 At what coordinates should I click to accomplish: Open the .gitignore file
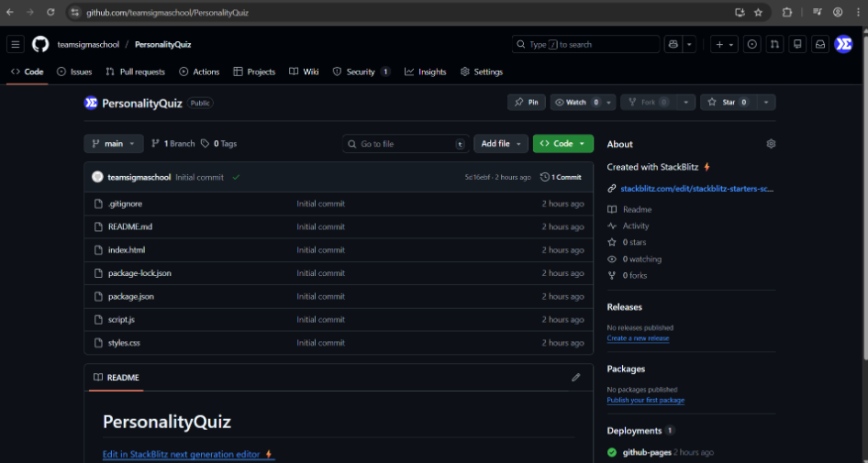click(125, 204)
